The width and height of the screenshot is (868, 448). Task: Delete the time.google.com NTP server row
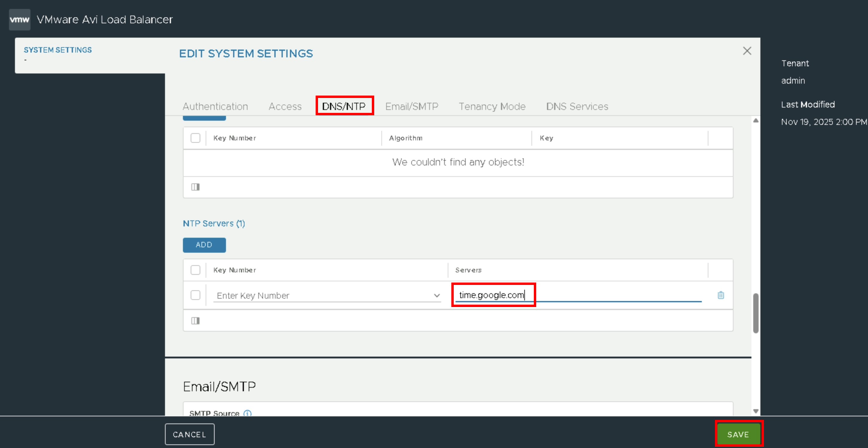click(x=721, y=295)
